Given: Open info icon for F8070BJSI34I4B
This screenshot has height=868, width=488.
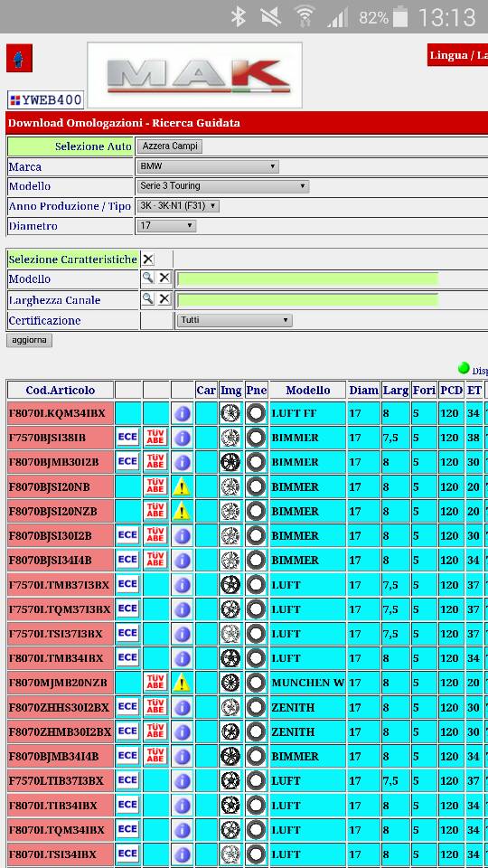Looking at the screenshot, I should pos(182,561).
